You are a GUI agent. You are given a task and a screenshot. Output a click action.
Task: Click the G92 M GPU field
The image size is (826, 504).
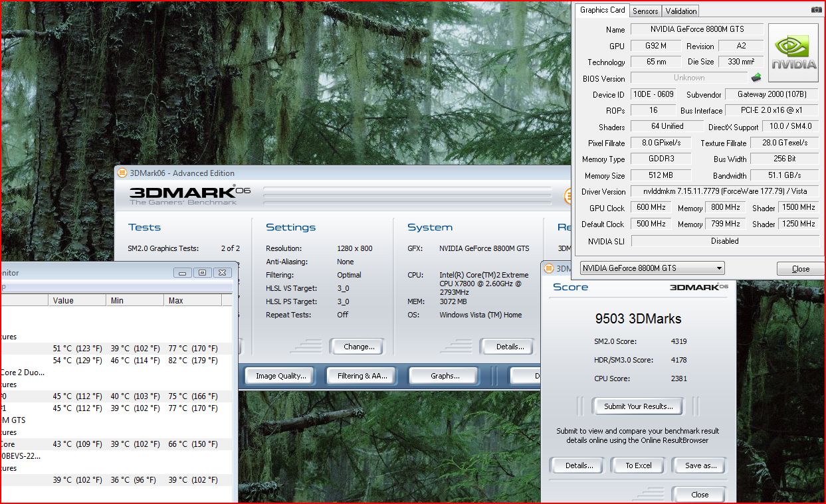point(657,46)
